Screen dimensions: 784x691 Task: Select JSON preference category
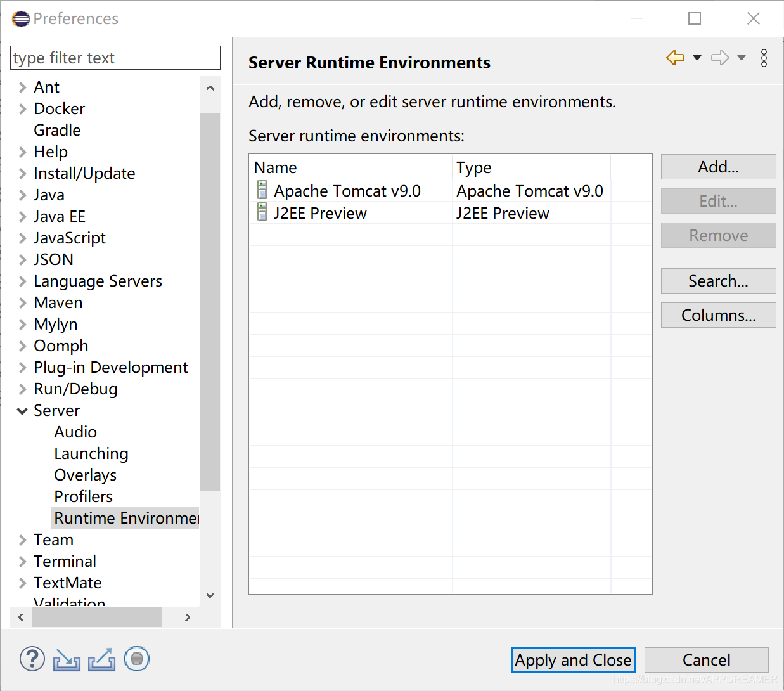(x=53, y=259)
